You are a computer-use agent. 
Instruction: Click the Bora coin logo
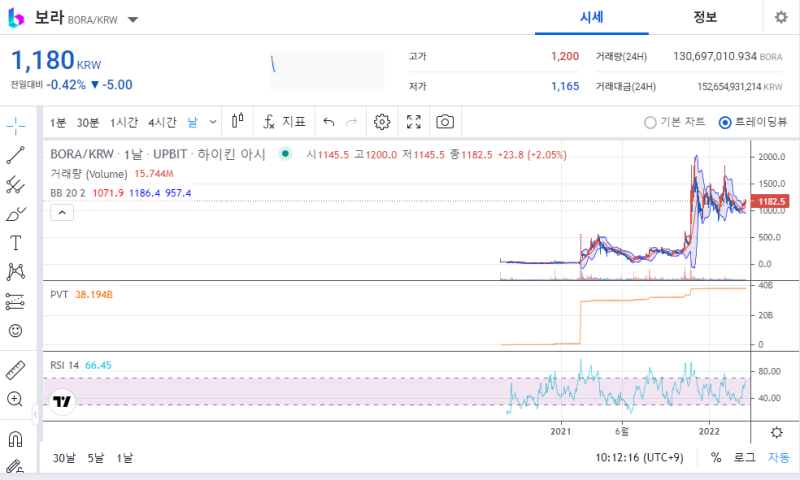point(16,18)
